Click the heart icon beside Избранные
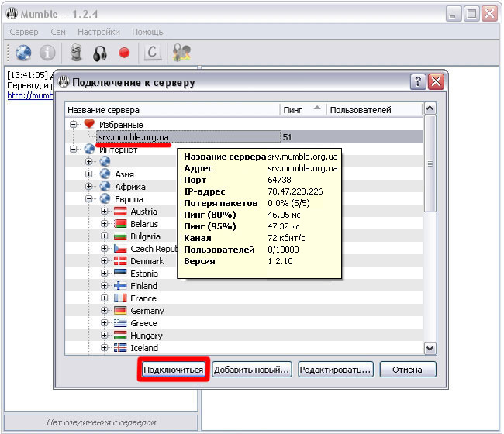The height and width of the screenshot is (434, 504). (x=89, y=124)
